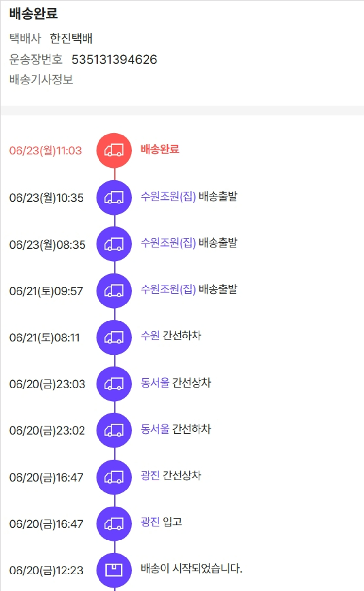Click tracking number 535131394626
This screenshot has width=364, height=591.
115,59
